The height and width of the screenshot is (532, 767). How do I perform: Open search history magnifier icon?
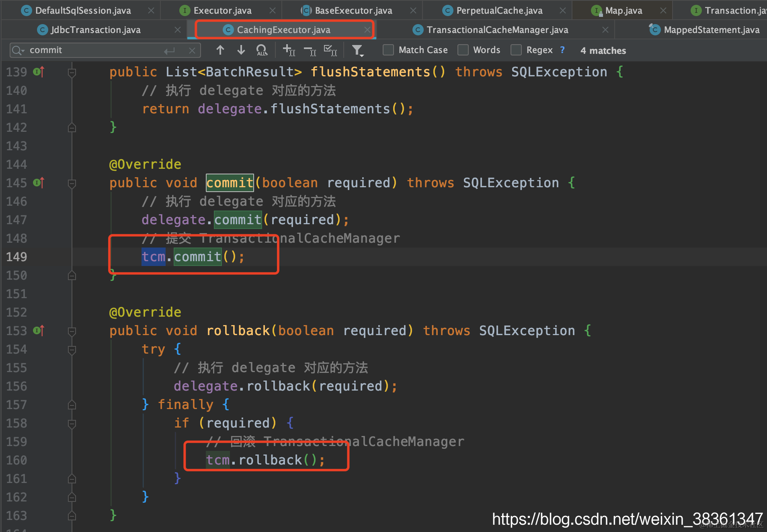click(18, 50)
